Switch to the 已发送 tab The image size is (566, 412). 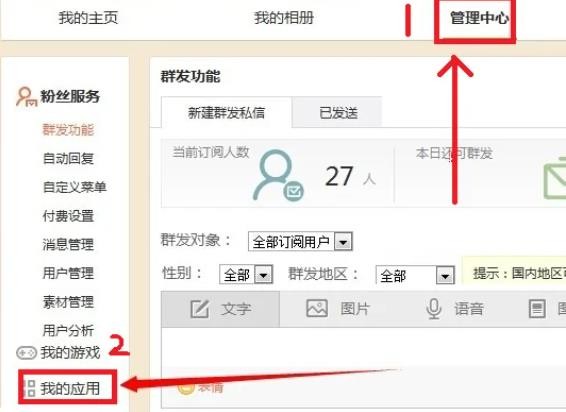coord(337,113)
